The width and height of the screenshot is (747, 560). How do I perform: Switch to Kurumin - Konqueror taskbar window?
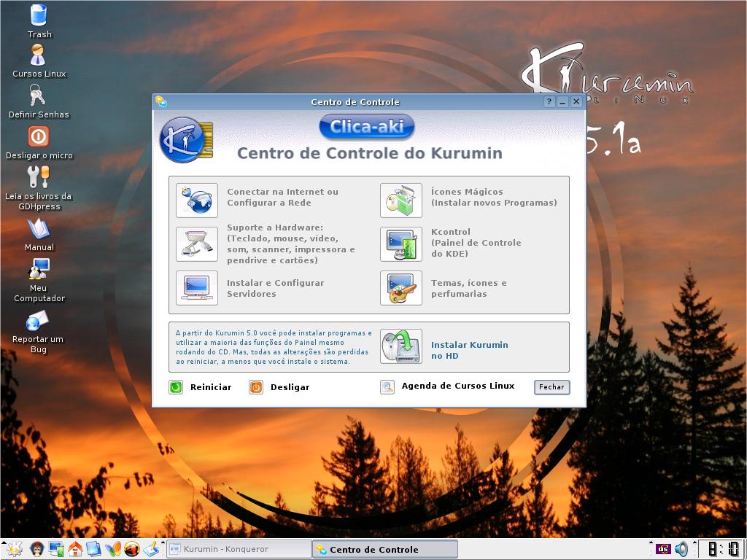[x=239, y=549]
